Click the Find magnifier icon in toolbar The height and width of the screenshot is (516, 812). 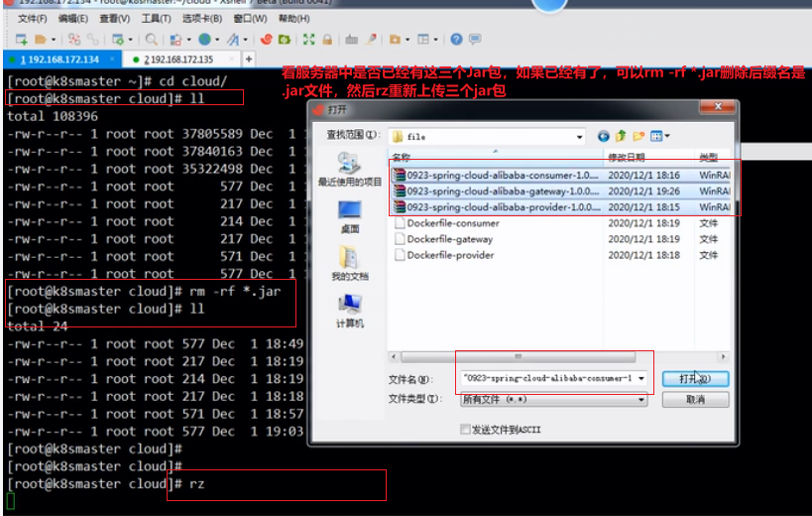click(x=152, y=40)
